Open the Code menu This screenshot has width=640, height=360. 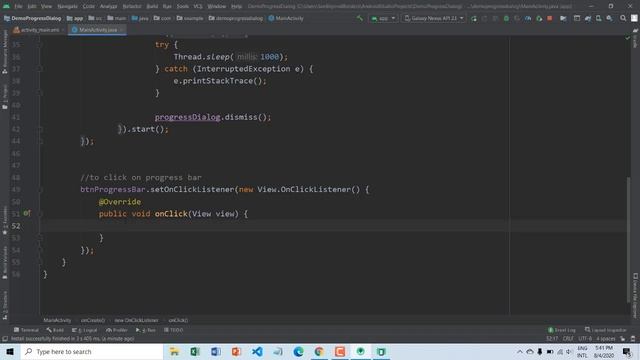point(89,6)
